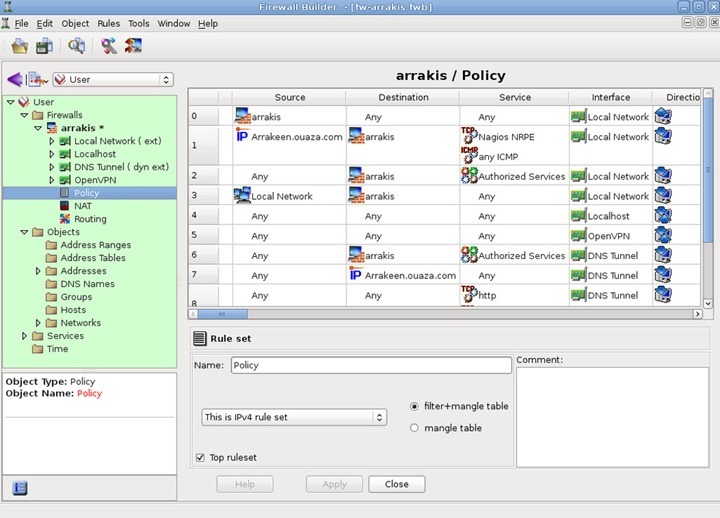Click the DNS Tunnel interface icon in rule 7
The height and width of the screenshot is (518, 720).
tap(579, 275)
